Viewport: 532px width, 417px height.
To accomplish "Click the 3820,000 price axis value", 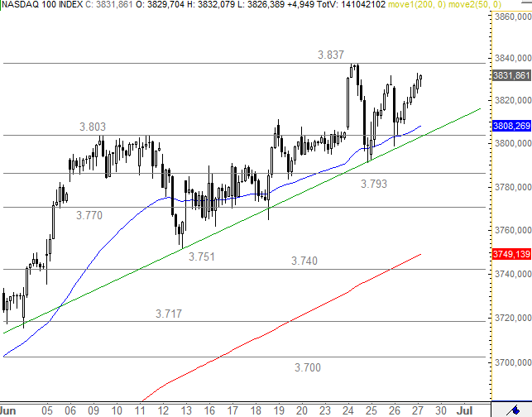I will pos(513,100).
